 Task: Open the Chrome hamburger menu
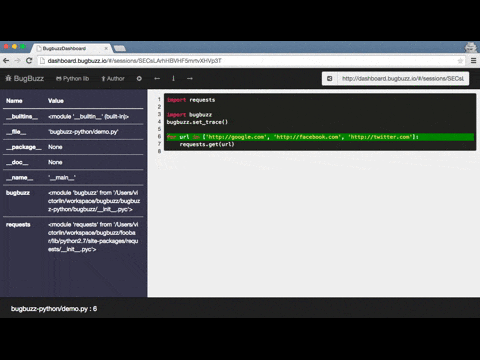tap(473, 61)
